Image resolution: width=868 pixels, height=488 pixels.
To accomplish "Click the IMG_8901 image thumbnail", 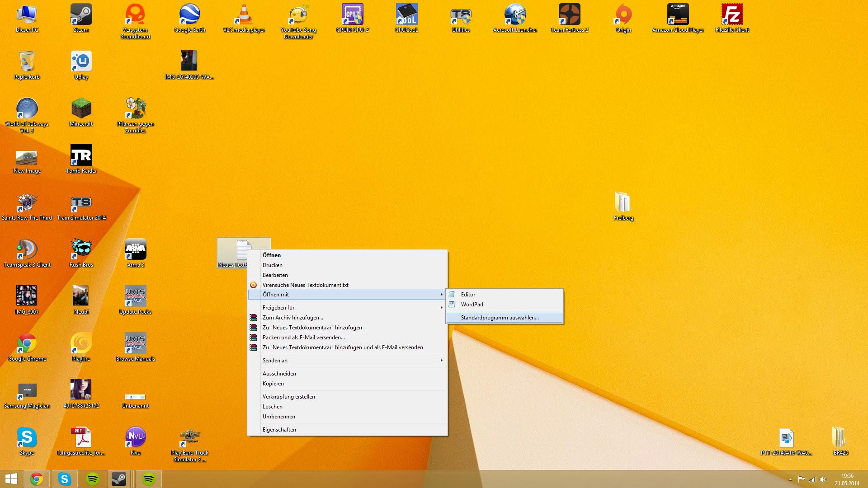I will click(27, 296).
